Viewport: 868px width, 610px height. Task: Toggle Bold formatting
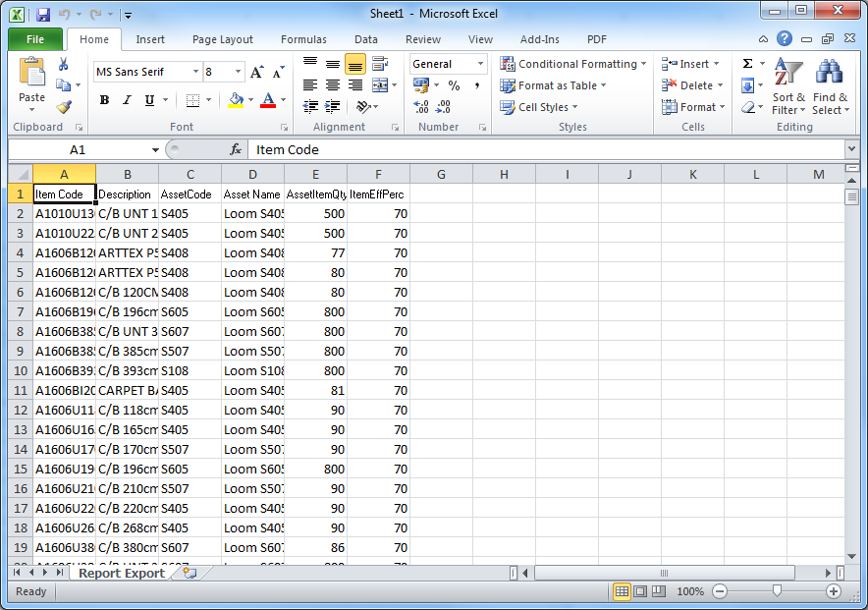[104, 100]
